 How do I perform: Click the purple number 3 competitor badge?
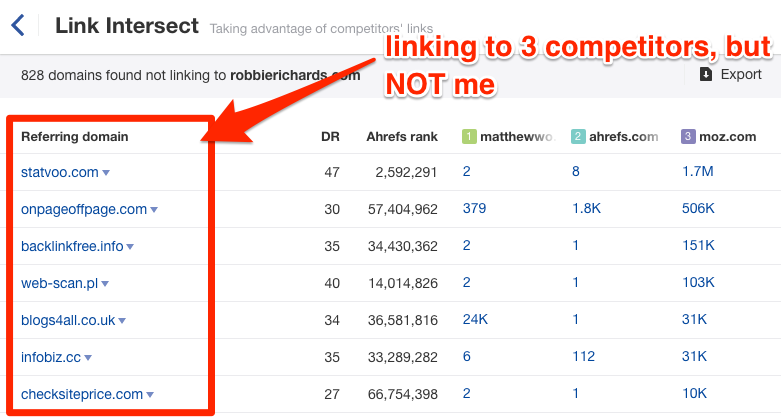(x=687, y=136)
